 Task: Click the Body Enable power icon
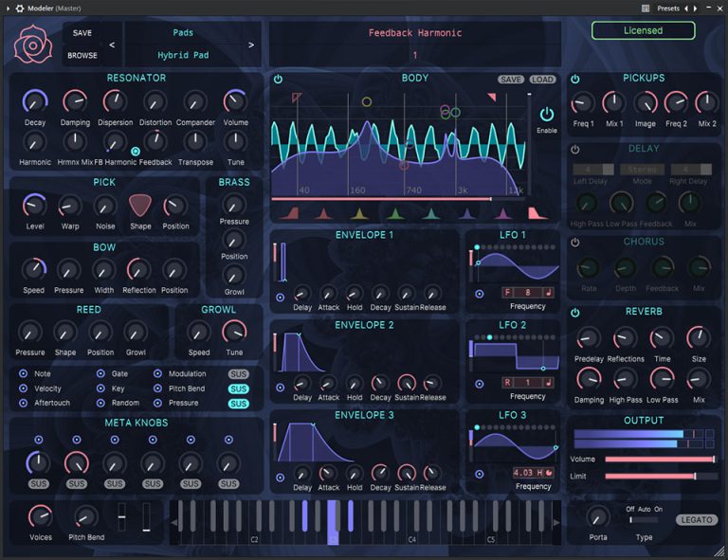click(547, 115)
